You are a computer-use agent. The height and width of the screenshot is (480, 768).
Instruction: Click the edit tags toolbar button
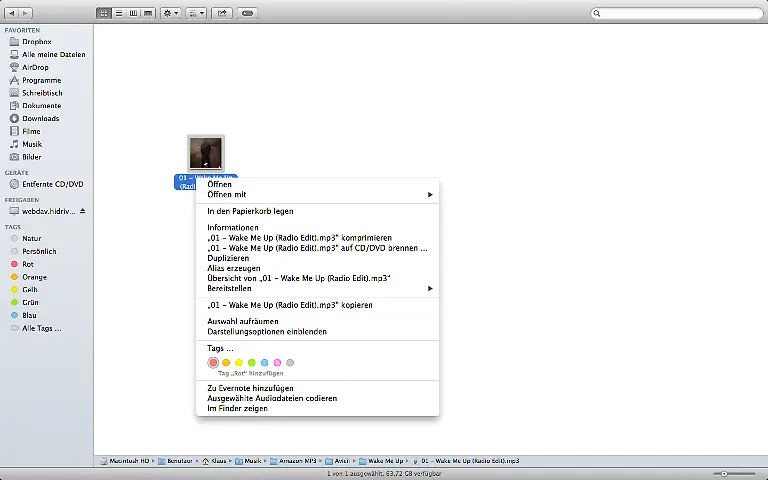click(247, 13)
